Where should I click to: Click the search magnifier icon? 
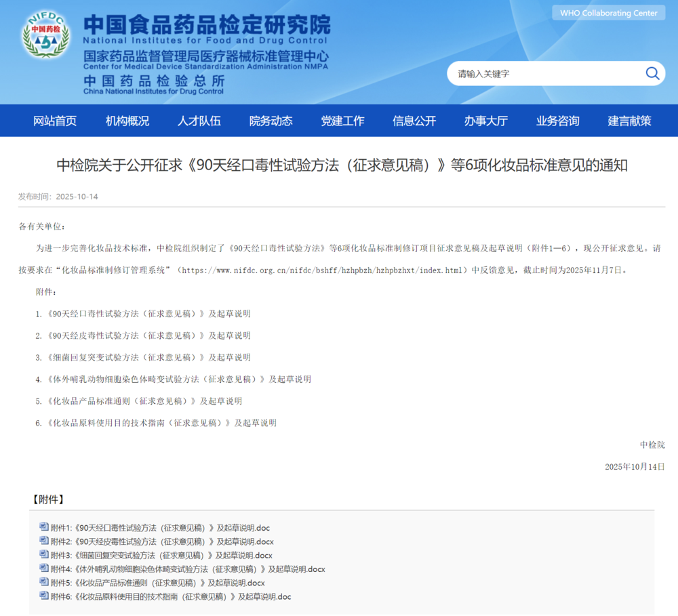pos(652,73)
